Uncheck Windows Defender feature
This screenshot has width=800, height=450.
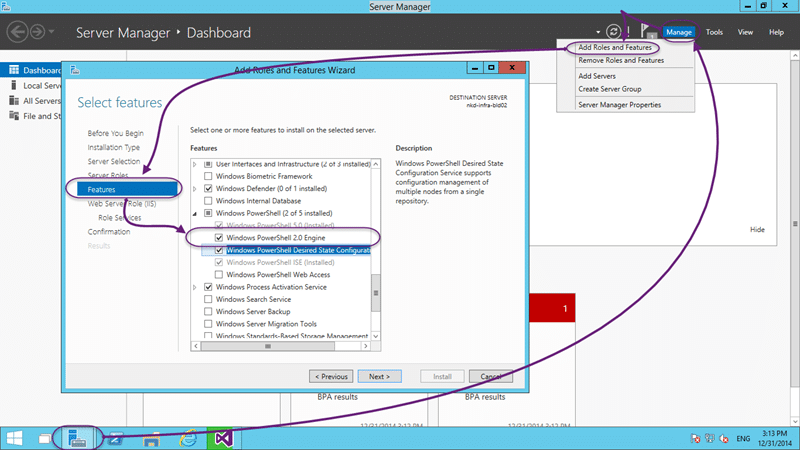[208, 188]
